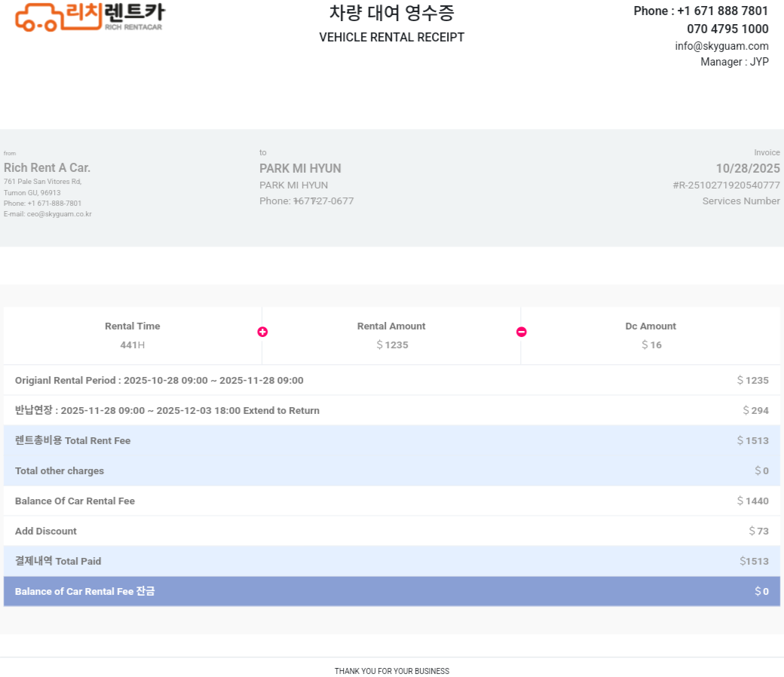Click the Total Paid row

click(x=391, y=561)
